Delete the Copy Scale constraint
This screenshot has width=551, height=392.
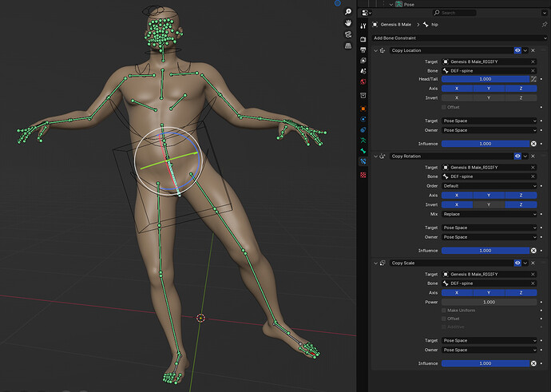pyautogui.click(x=533, y=263)
